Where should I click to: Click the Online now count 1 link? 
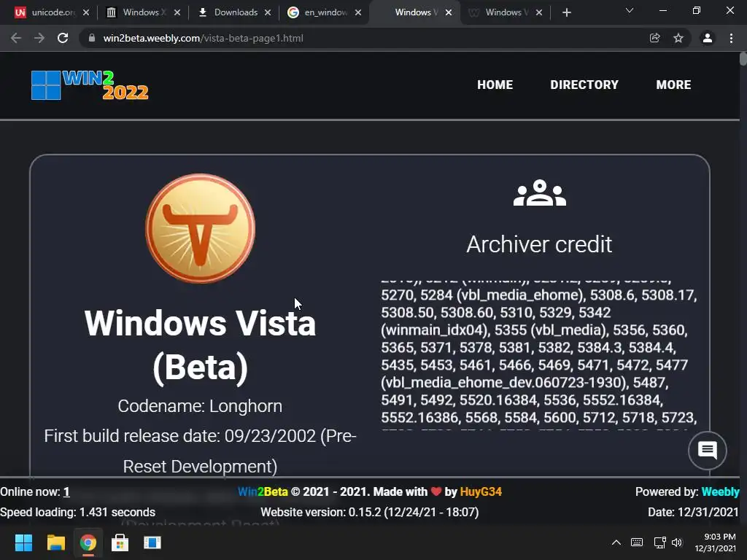pyautogui.click(x=66, y=492)
